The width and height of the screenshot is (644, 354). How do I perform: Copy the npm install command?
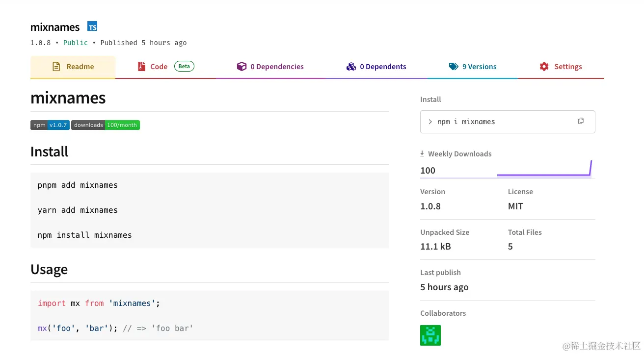pyautogui.click(x=581, y=121)
